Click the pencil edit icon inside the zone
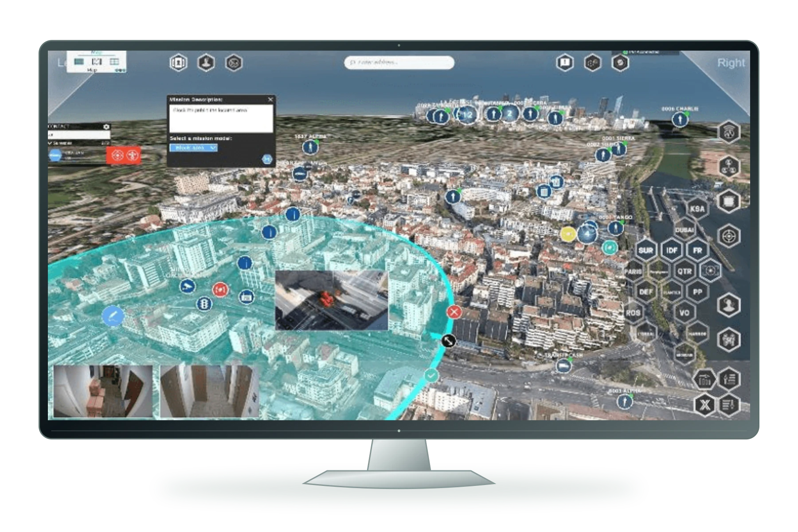 tap(113, 316)
